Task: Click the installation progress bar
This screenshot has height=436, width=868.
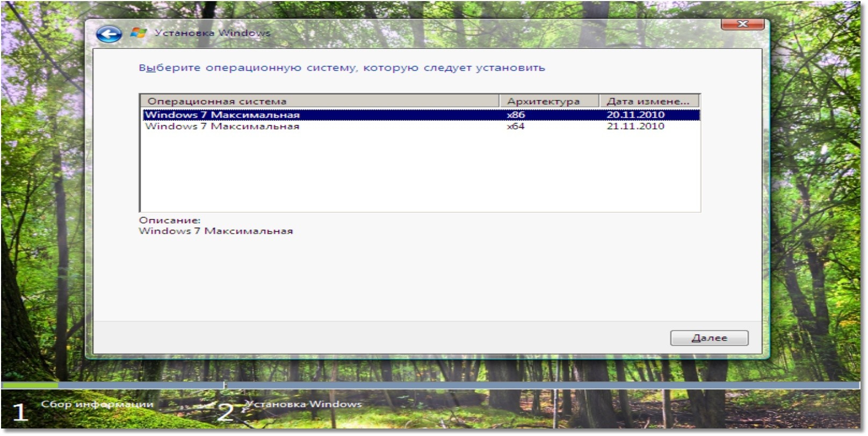Action: click(x=431, y=386)
